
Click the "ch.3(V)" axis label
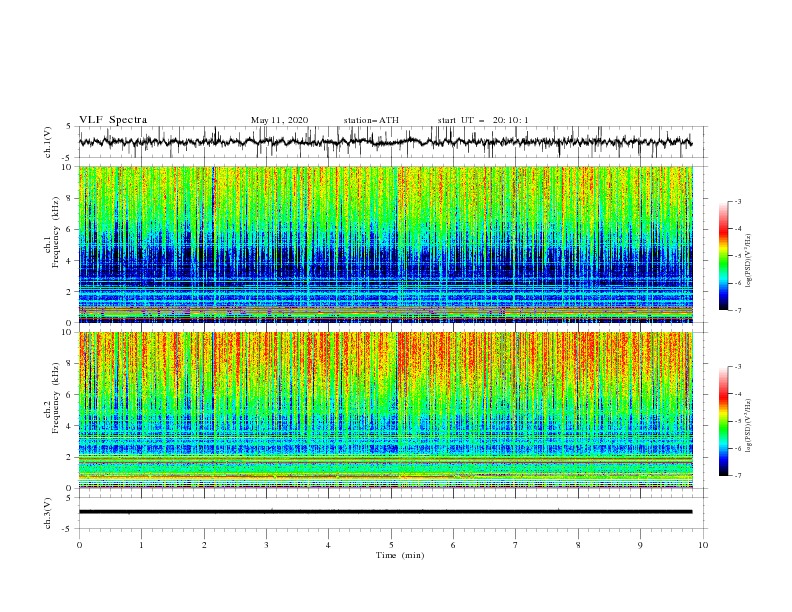(x=48, y=513)
